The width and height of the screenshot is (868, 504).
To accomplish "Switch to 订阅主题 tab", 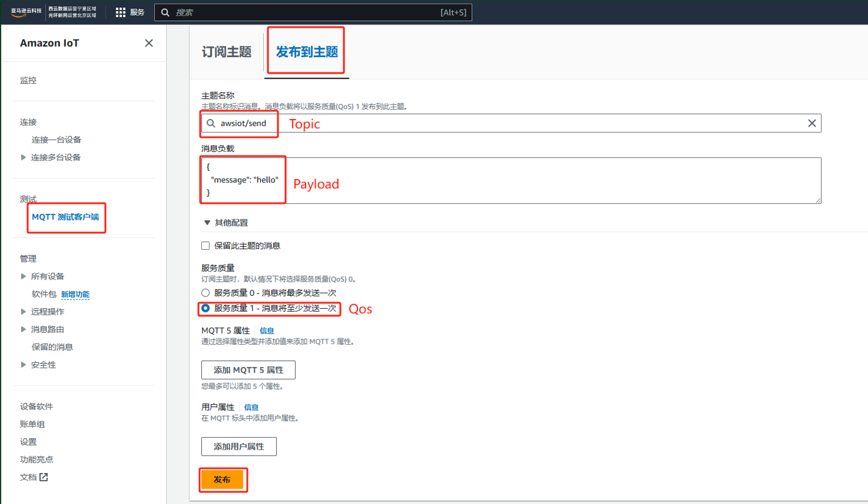I will point(227,52).
